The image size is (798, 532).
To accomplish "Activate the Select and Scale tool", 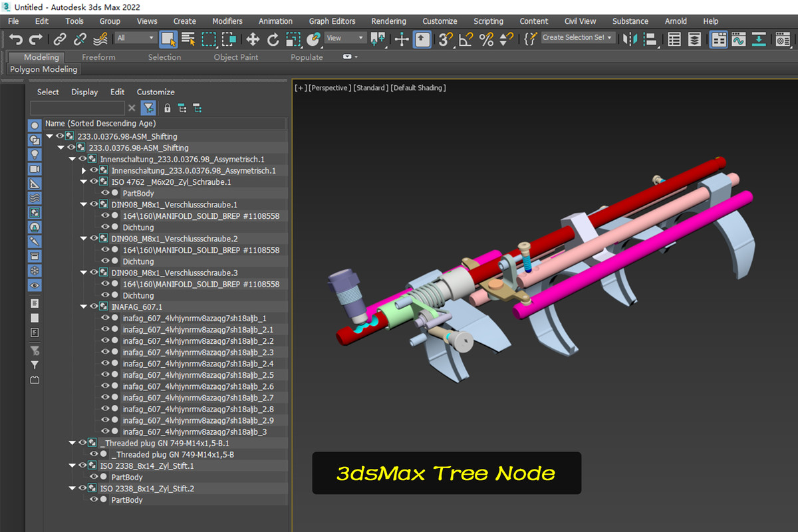I will point(293,39).
